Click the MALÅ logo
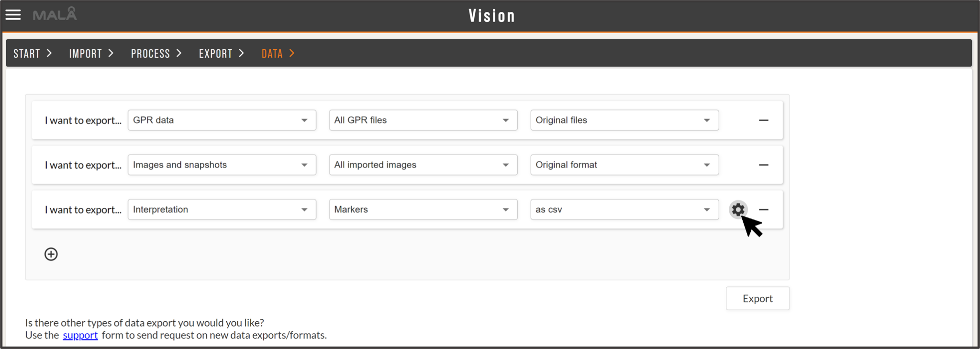Screen dimensions: 980x349 pyautogui.click(x=54, y=14)
